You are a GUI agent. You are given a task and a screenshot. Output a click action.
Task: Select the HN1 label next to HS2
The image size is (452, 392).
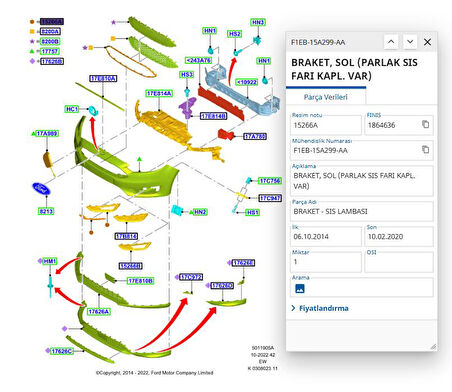coord(210,31)
